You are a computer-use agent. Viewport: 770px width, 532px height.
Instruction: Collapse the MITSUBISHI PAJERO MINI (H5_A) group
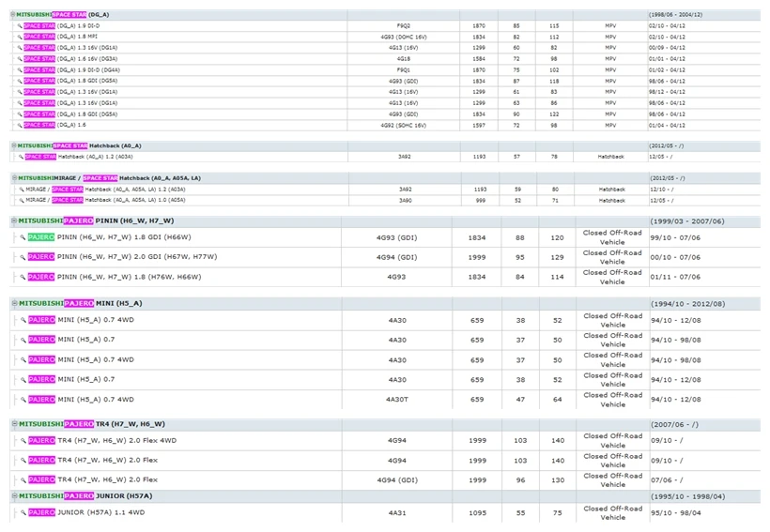15,303
